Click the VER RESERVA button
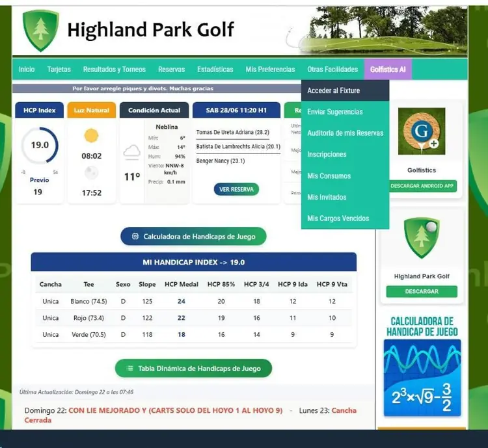Screen dimensions: 488x448 pyautogui.click(x=236, y=189)
